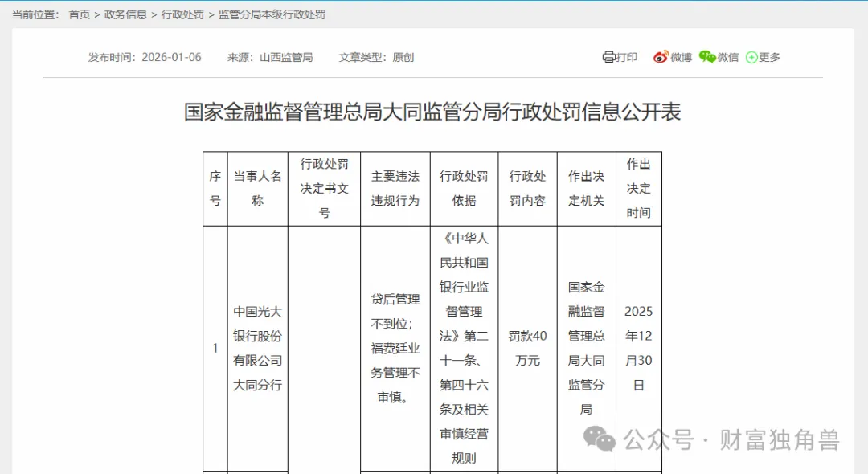Share via 微信 label

click(728, 57)
